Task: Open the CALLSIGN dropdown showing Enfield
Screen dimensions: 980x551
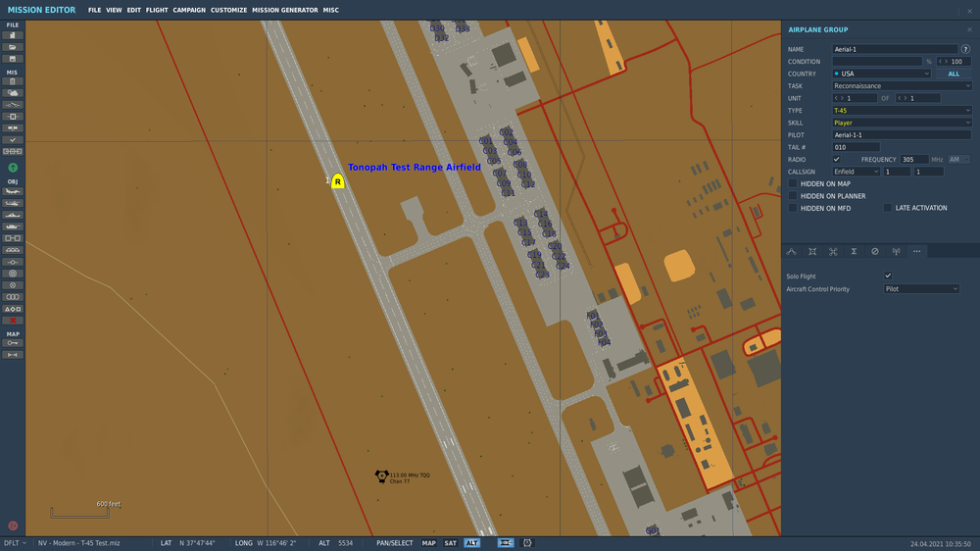Action: pyautogui.click(x=856, y=172)
